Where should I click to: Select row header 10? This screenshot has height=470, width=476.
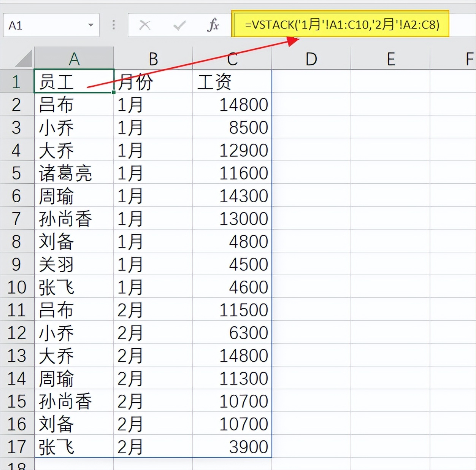(17, 287)
